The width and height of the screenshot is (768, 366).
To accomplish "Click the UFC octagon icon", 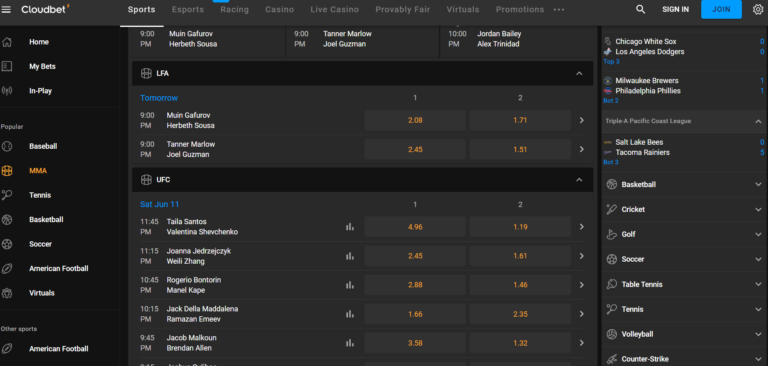I will 146,180.
